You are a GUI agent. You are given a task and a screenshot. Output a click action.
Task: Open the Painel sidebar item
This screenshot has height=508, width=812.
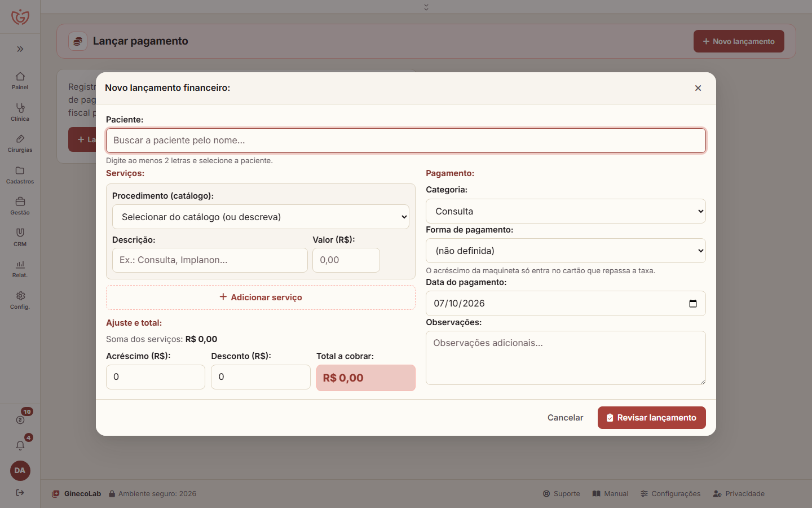20,81
